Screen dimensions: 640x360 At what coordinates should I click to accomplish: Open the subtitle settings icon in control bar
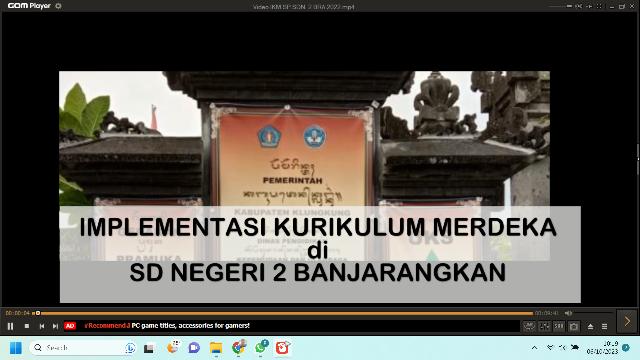point(559,326)
